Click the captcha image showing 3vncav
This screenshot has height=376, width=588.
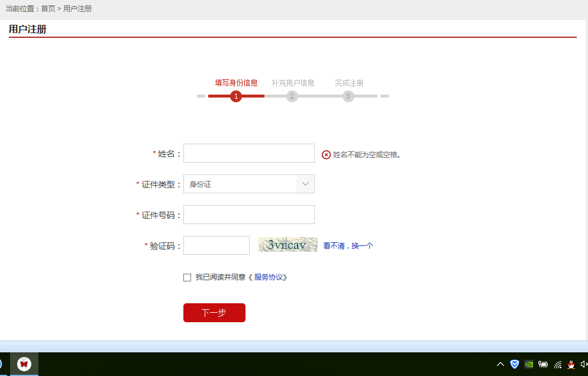click(x=288, y=244)
